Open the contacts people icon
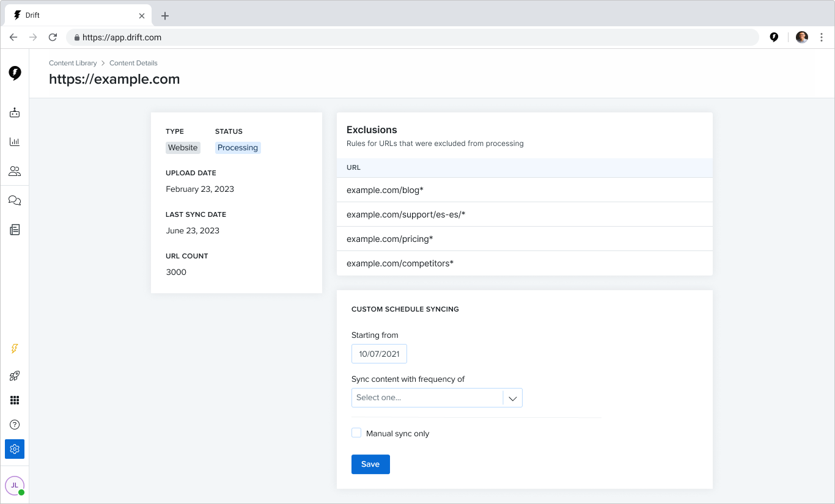The image size is (835, 504). [15, 171]
